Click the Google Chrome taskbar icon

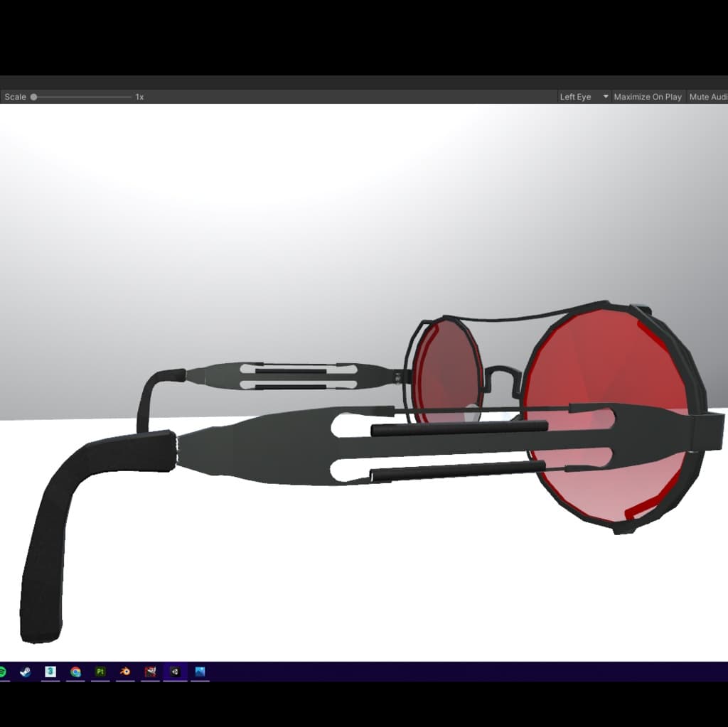75,672
